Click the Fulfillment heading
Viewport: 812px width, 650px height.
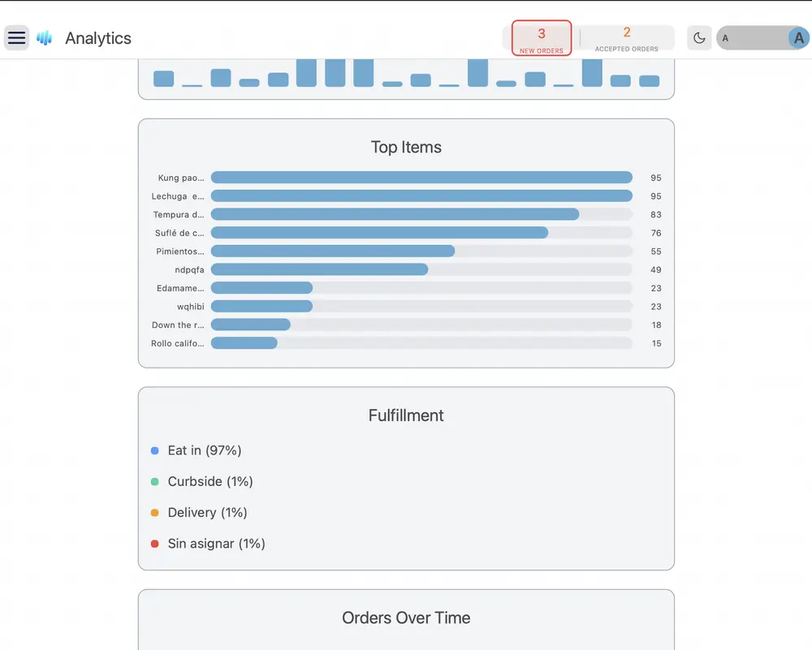coord(406,415)
